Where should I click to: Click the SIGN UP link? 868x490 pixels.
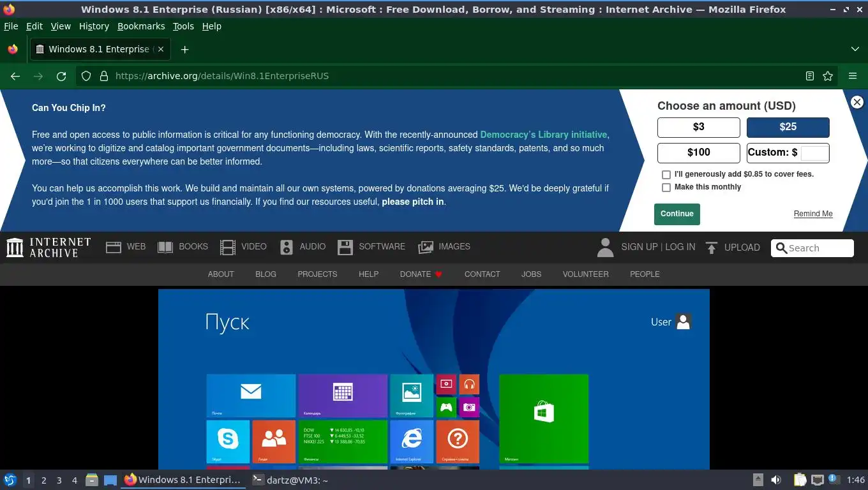639,247
